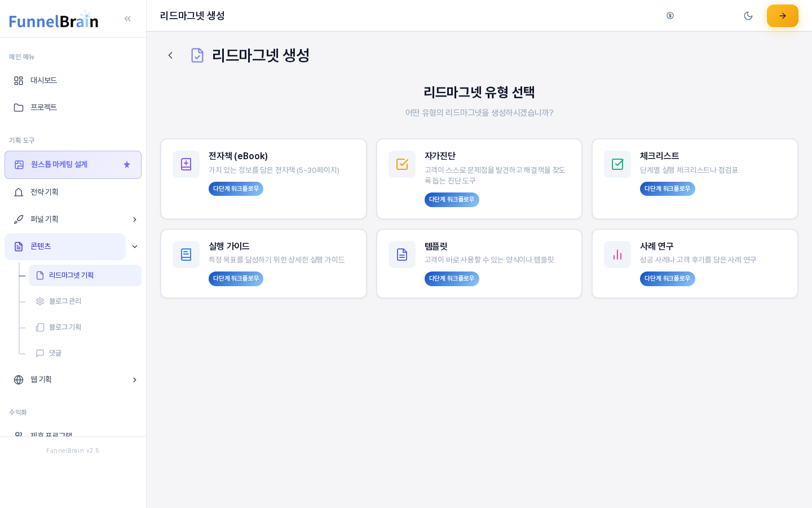
Task: Click 다단계 워크플로우 badge on 실행 가이드 card
Action: (x=236, y=279)
